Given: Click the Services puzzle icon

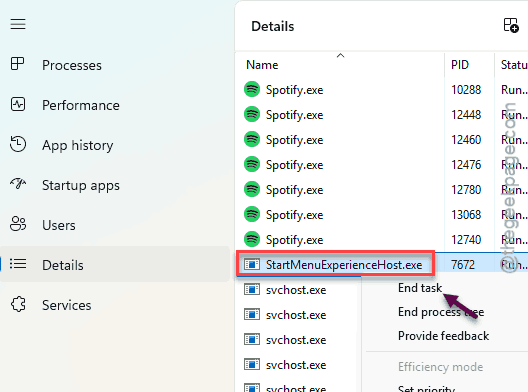Looking at the screenshot, I should (x=18, y=304).
